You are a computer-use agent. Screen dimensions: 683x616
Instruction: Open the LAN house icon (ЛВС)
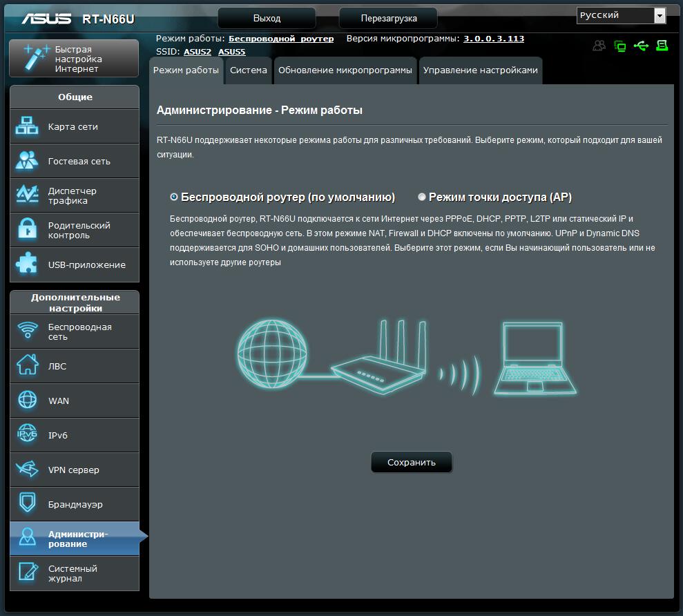(28, 365)
